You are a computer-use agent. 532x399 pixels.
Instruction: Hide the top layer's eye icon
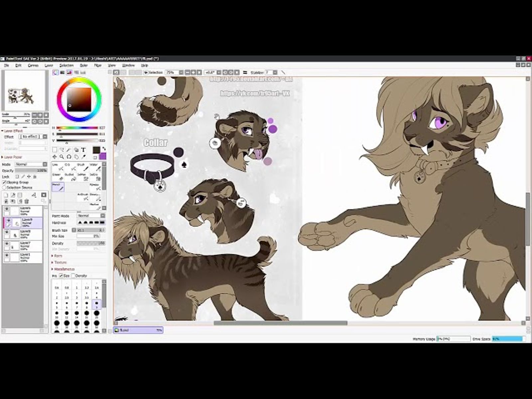(x=7, y=209)
